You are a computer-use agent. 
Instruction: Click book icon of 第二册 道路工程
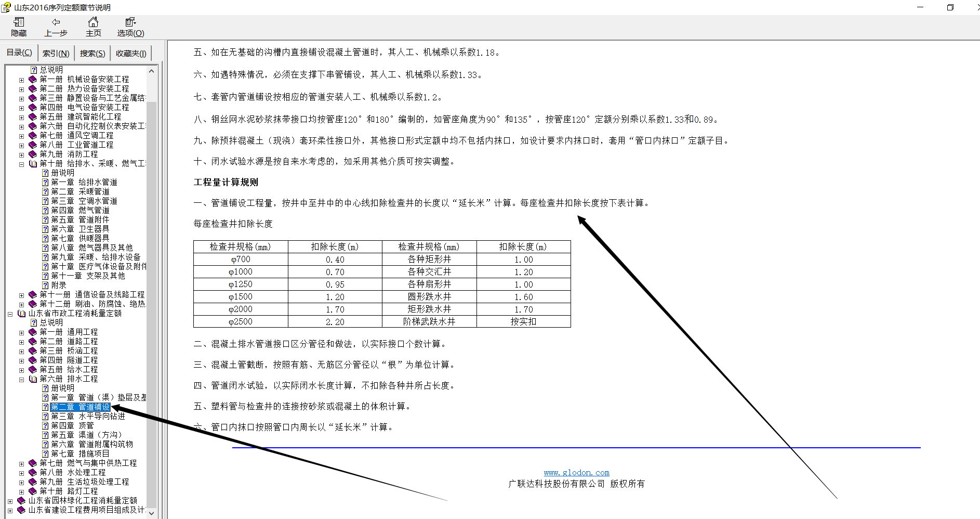[x=33, y=342]
